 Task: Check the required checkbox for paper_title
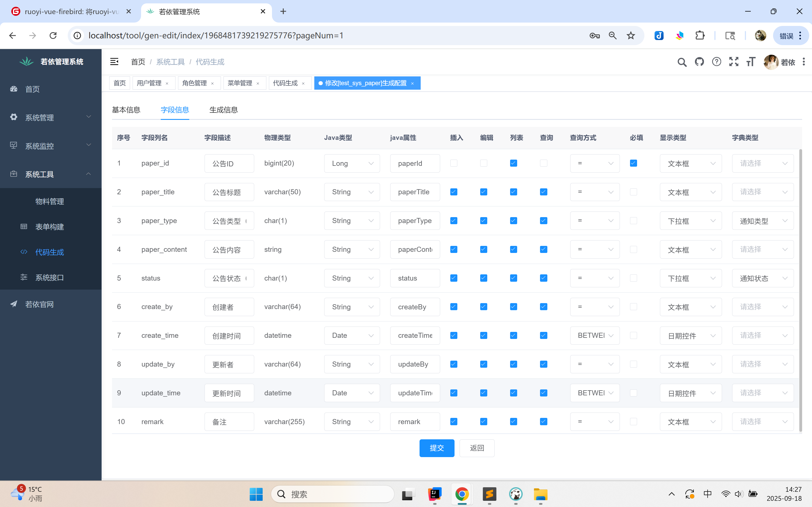633,192
